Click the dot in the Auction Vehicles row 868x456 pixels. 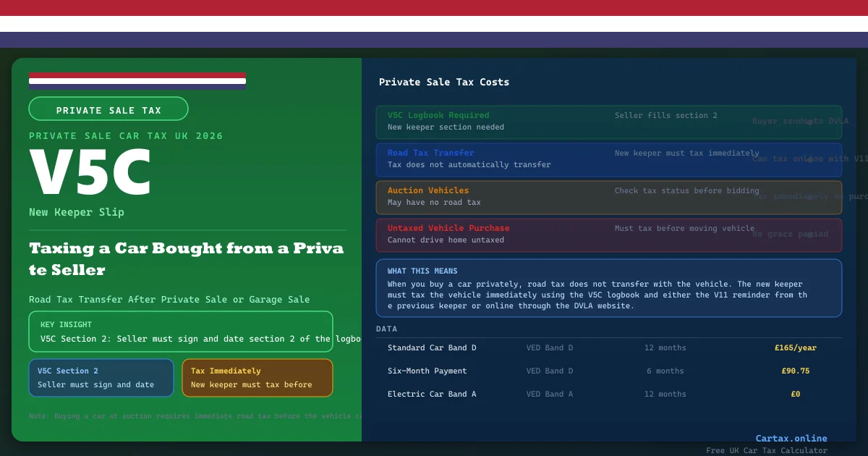(809, 198)
